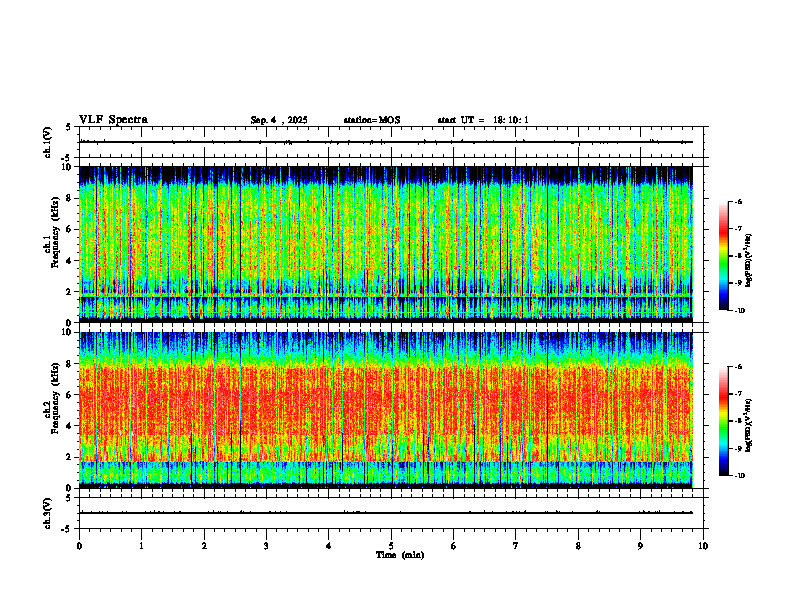Image resolution: width=792 pixels, height=612 pixels.
Task: Click the "-5" tick on ch.3(V) axis
Action: pos(68,529)
